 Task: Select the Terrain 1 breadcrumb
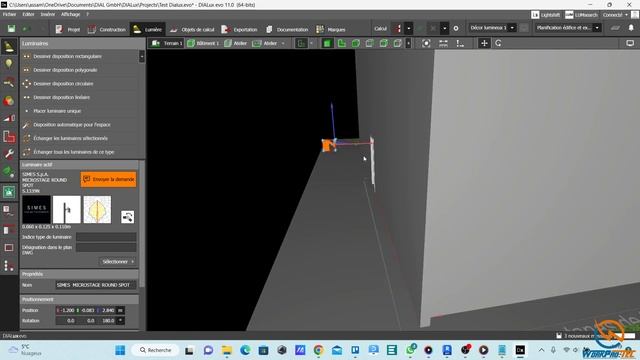[x=167, y=43]
